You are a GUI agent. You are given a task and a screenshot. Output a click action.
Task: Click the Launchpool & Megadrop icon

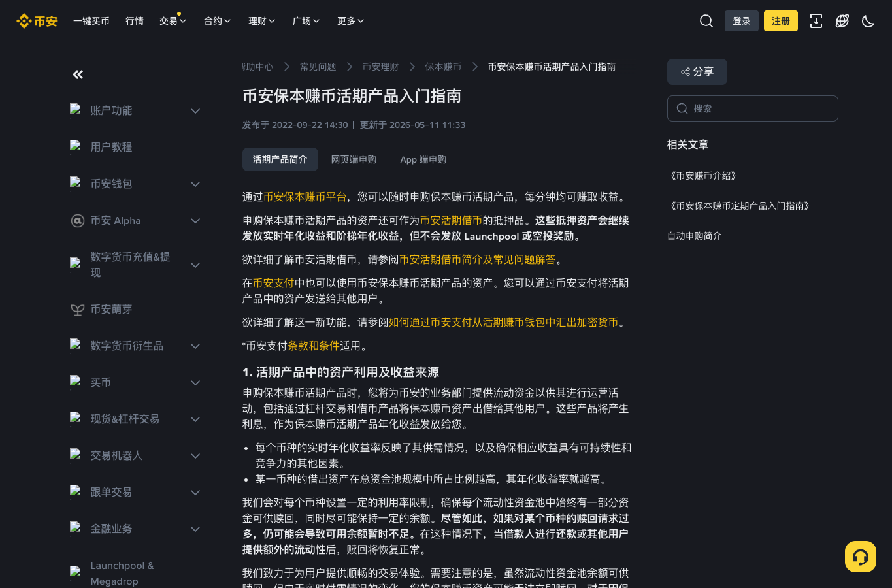pos(76,573)
